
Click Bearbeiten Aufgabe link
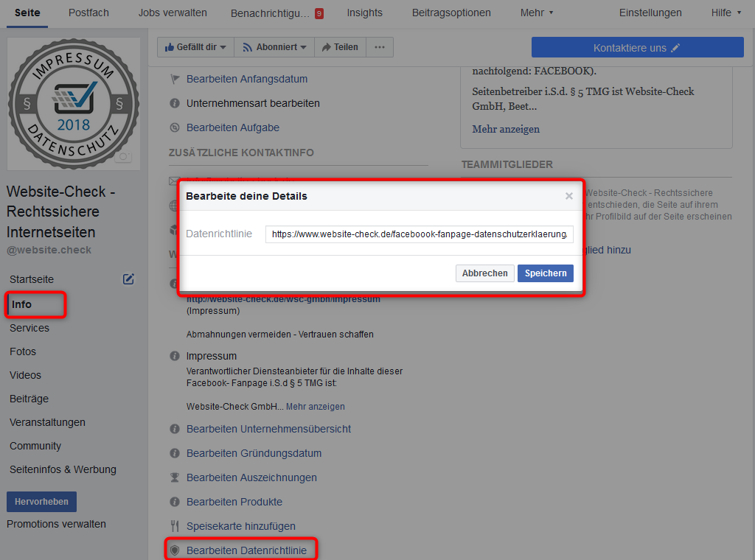point(233,127)
